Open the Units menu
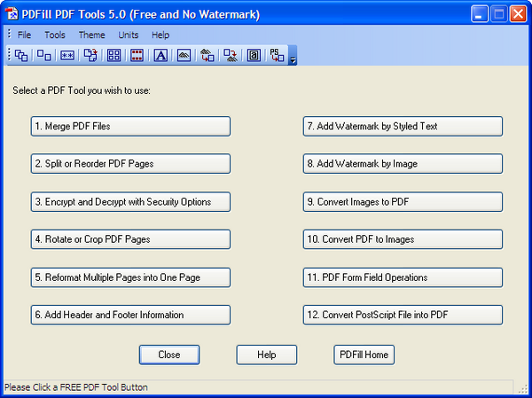This screenshot has height=398, width=532. pos(129,35)
